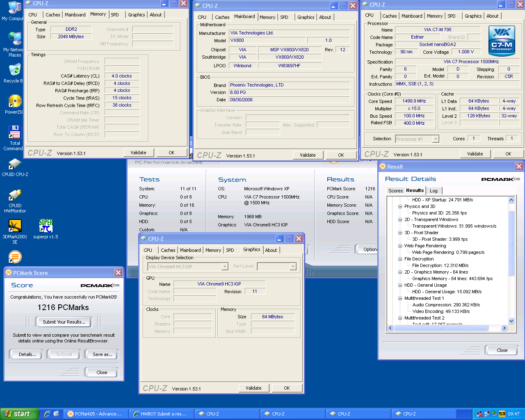Open the Display Device Selection dropdown
The height and width of the screenshot is (420, 525).
[x=225, y=267]
